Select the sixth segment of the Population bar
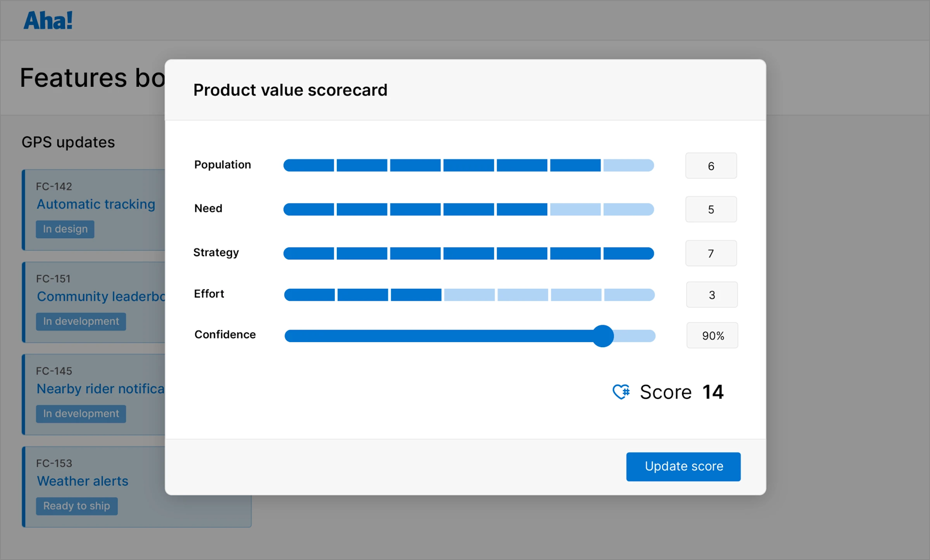 point(575,165)
